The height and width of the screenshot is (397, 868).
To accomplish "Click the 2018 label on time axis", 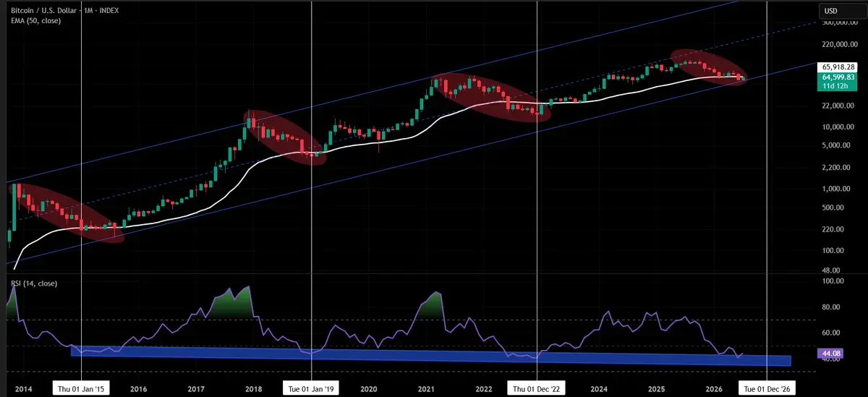I will click(252, 388).
